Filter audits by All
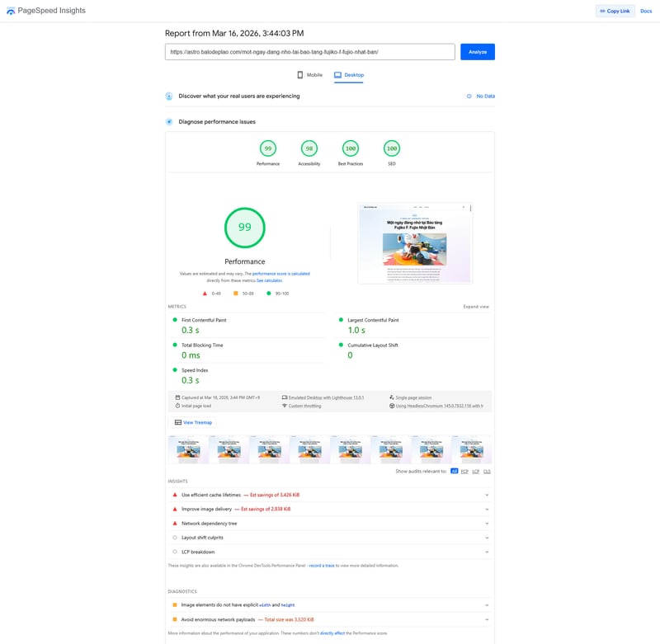Viewport: 660px width, 644px height. coord(454,471)
